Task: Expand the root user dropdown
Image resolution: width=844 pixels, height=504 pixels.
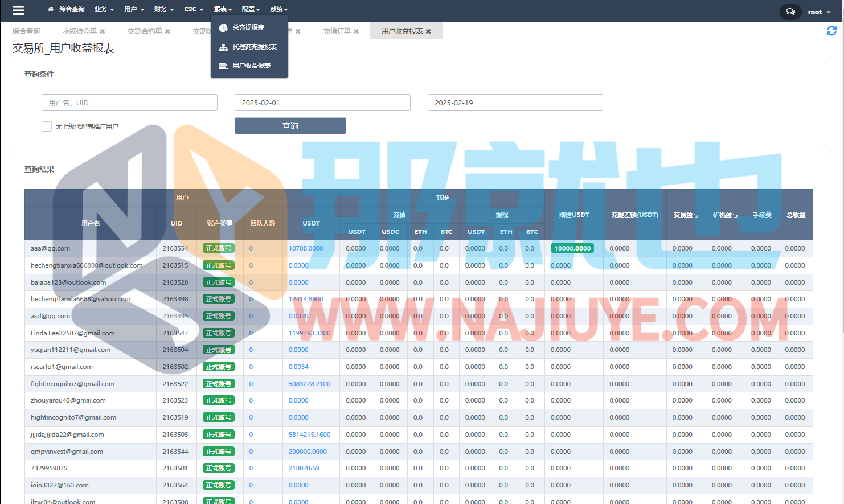Action: click(819, 12)
